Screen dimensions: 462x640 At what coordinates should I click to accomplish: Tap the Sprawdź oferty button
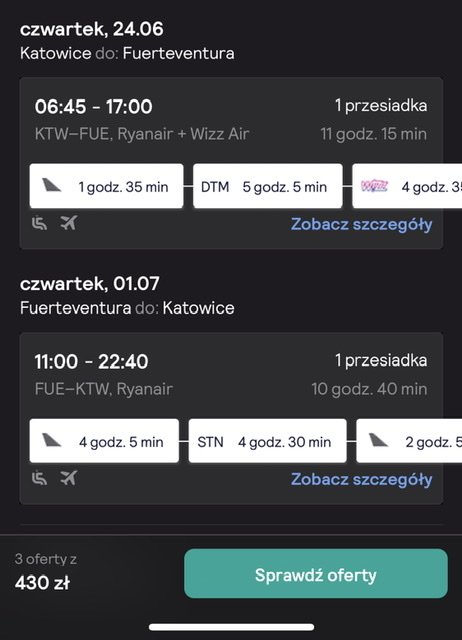316,573
